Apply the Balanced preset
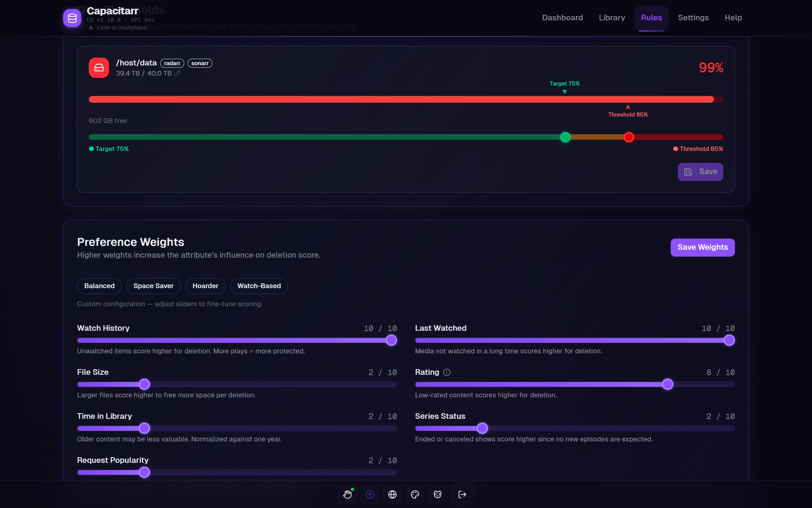The image size is (812, 508). pos(99,286)
